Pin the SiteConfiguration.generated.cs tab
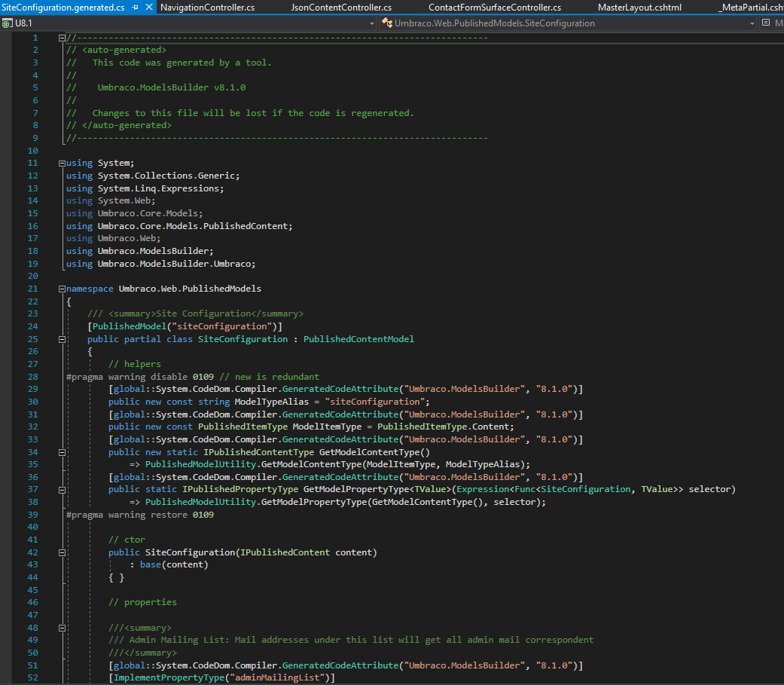Screen dimensions: 784x685 tap(135, 8)
